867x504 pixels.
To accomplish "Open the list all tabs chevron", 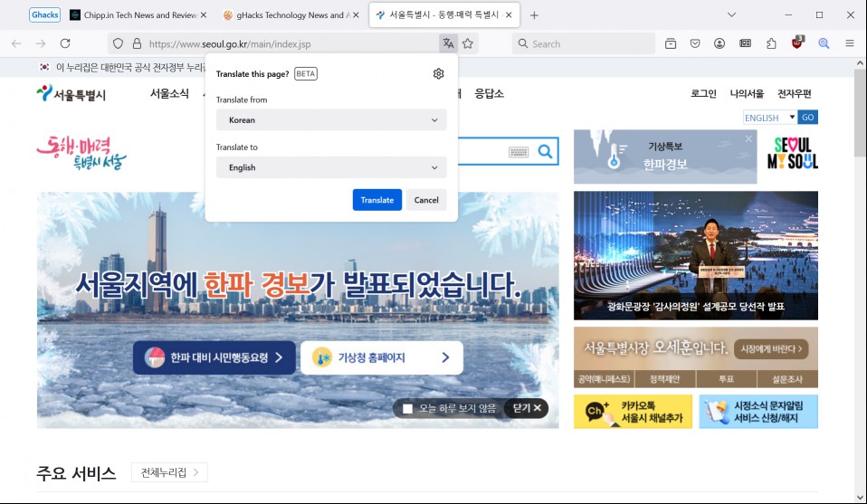I will click(731, 15).
